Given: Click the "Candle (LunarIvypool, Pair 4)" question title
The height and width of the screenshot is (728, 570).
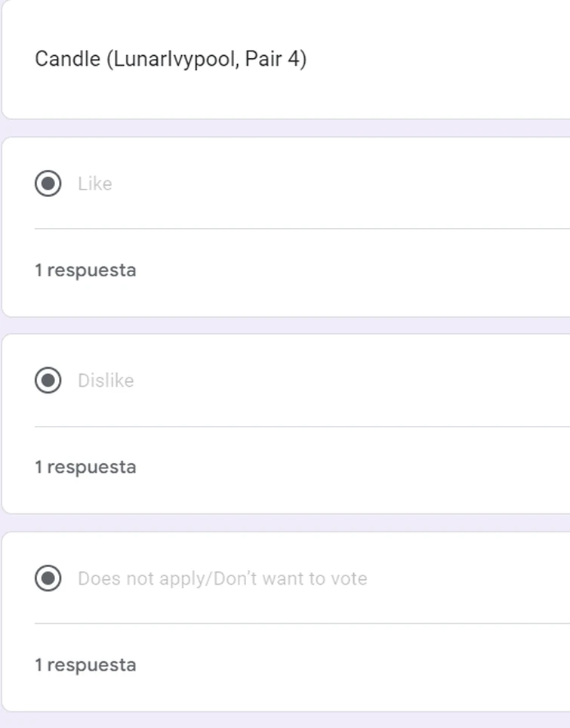Looking at the screenshot, I should tap(171, 58).
